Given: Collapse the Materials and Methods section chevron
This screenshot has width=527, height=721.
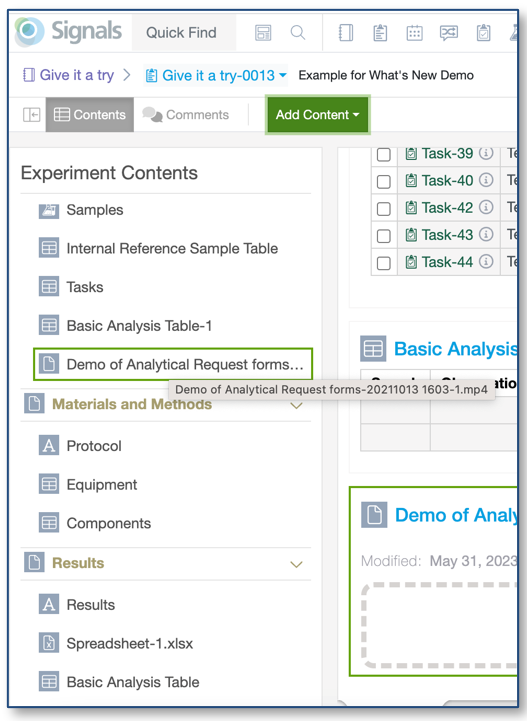Looking at the screenshot, I should pyautogui.click(x=297, y=405).
